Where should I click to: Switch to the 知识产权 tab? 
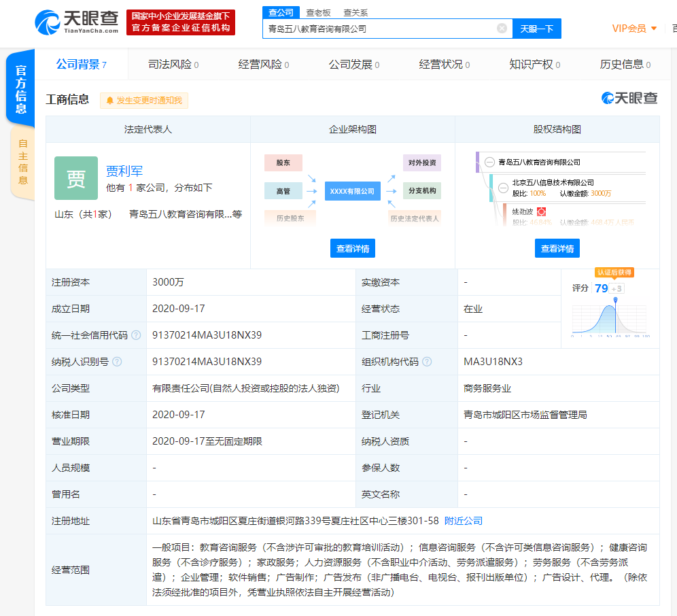(534, 65)
